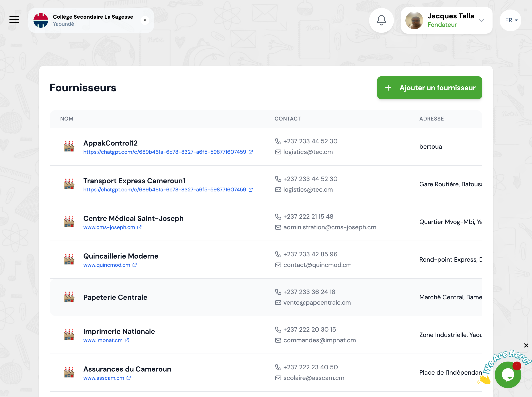
Task: Click the external link icon for www.asscam.cm
Action: 128,378
